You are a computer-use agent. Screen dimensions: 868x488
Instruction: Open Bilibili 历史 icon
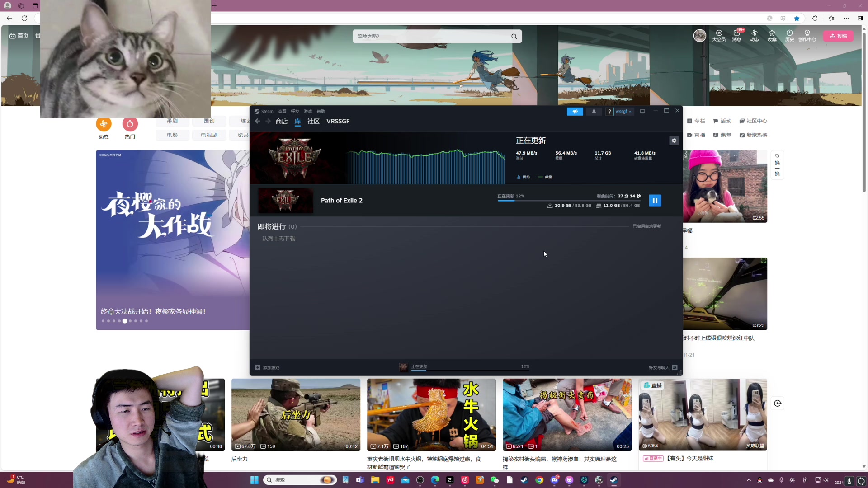[789, 36]
